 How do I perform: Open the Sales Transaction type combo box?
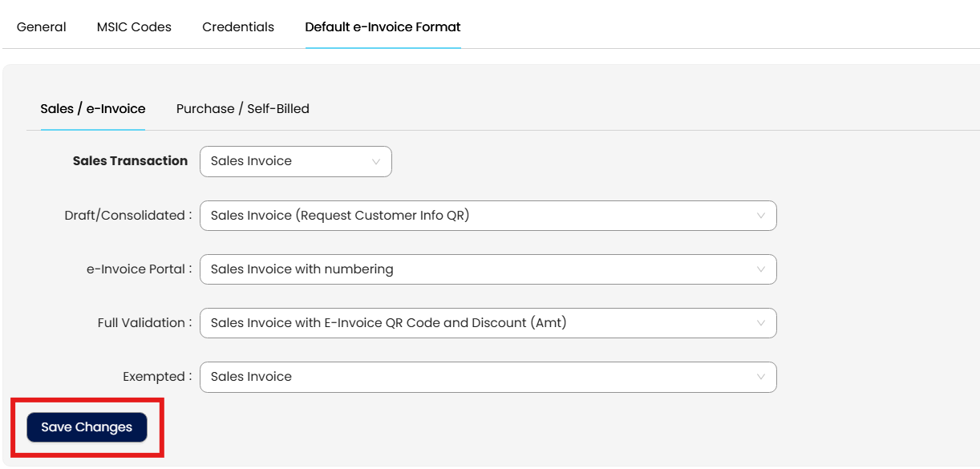[295, 161]
